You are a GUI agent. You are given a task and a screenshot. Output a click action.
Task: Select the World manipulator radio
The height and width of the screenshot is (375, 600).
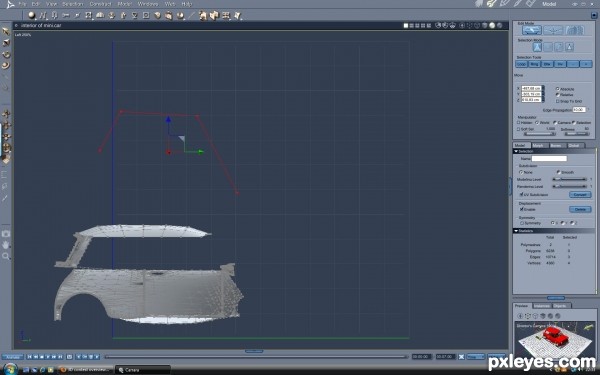click(x=537, y=122)
